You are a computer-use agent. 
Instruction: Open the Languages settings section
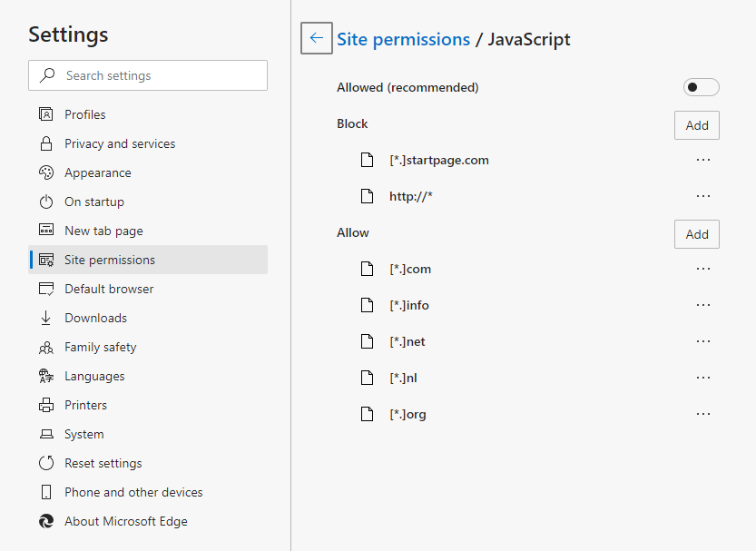(x=94, y=376)
